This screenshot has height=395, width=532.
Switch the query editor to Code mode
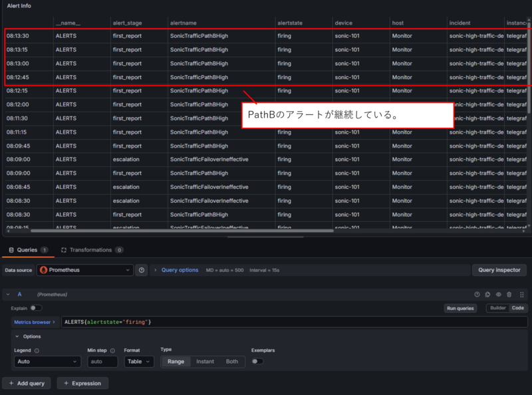click(x=518, y=308)
